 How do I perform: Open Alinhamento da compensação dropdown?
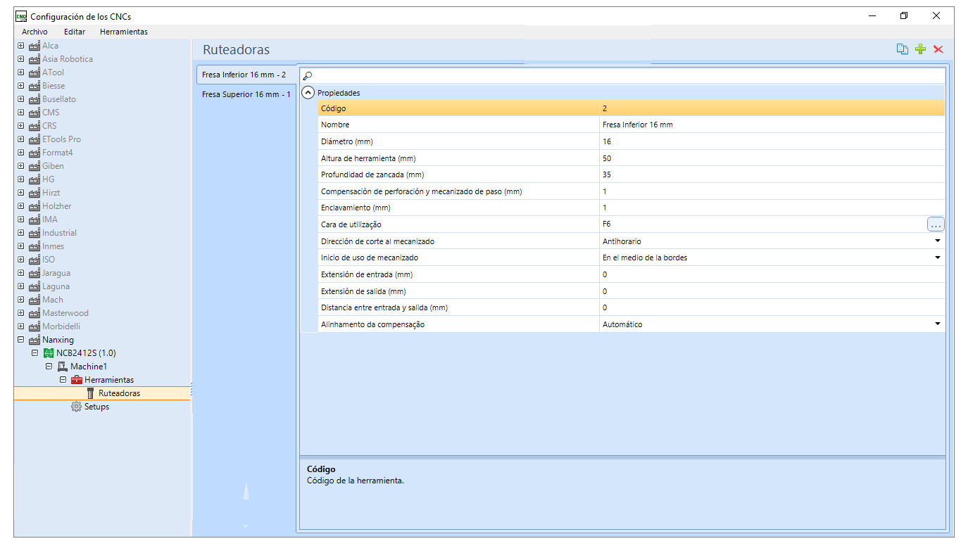937,324
